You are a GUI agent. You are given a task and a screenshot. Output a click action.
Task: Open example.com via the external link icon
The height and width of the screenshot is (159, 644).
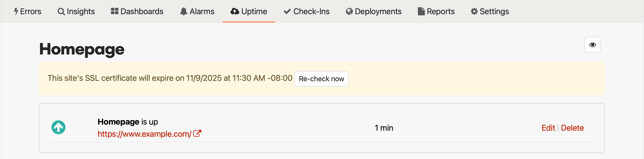point(197,133)
